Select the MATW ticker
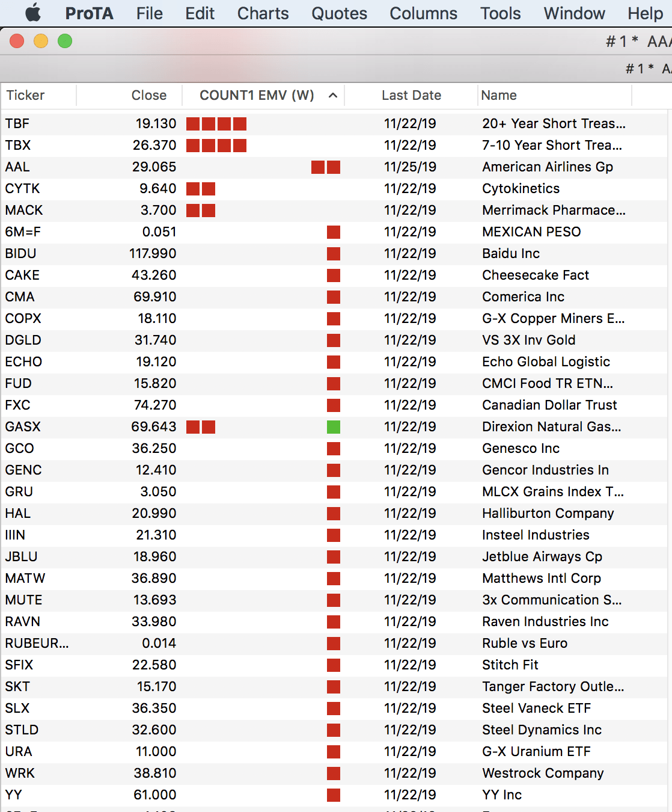The width and height of the screenshot is (672, 812). point(25,579)
